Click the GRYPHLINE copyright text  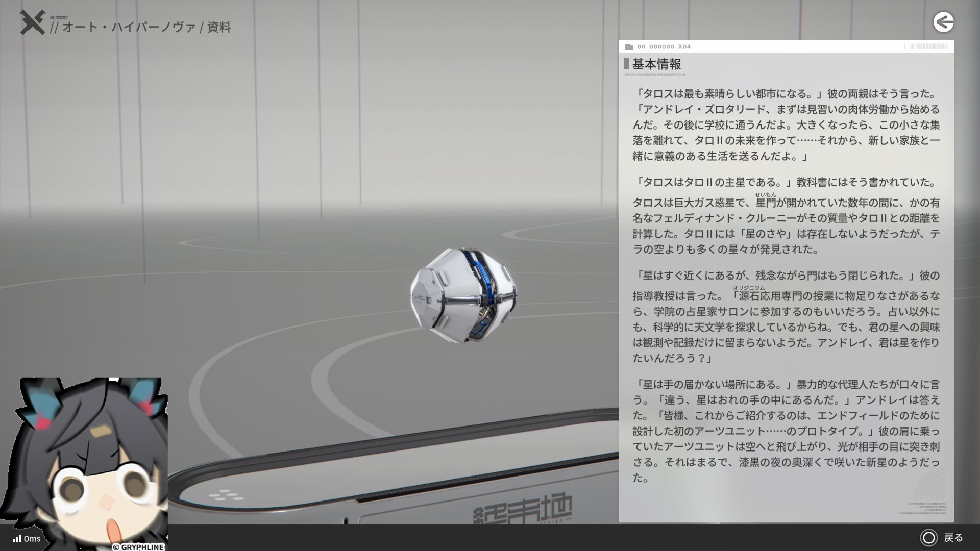[x=138, y=547]
